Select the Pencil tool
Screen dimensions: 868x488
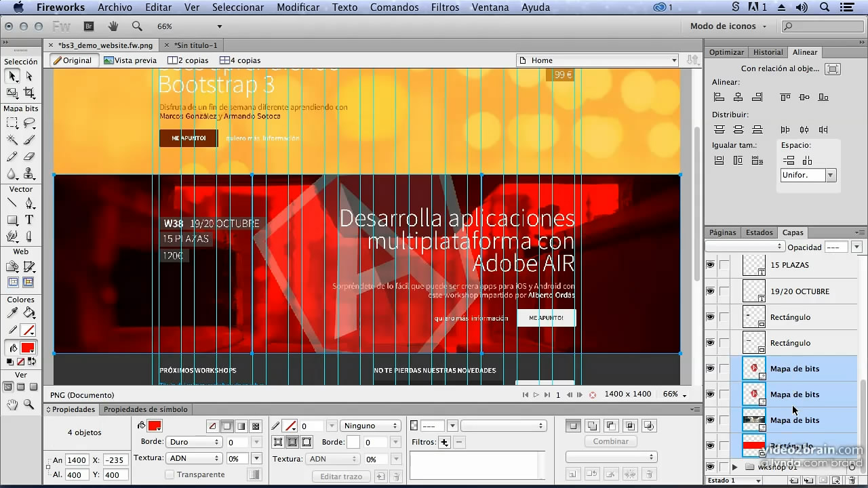pos(13,157)
